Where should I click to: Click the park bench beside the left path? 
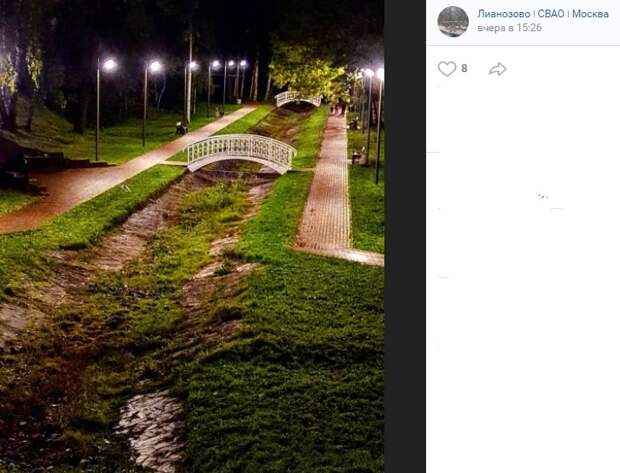point(181,128)
